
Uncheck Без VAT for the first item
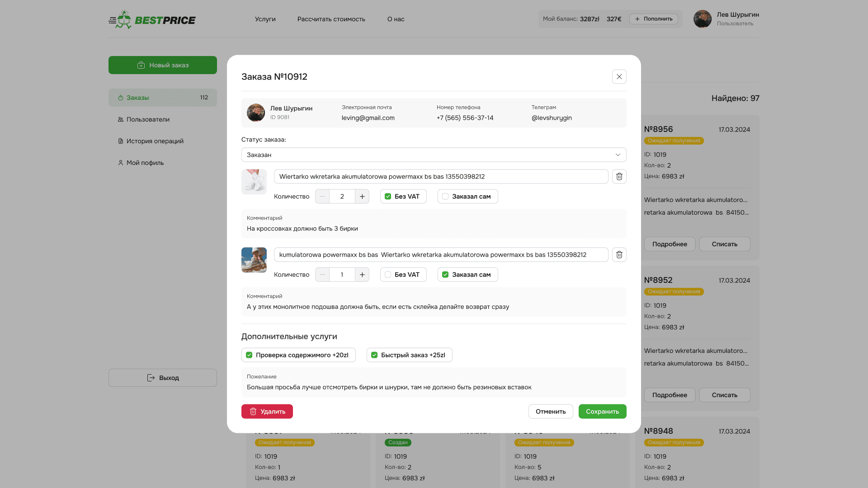click(x=388, y=197)
